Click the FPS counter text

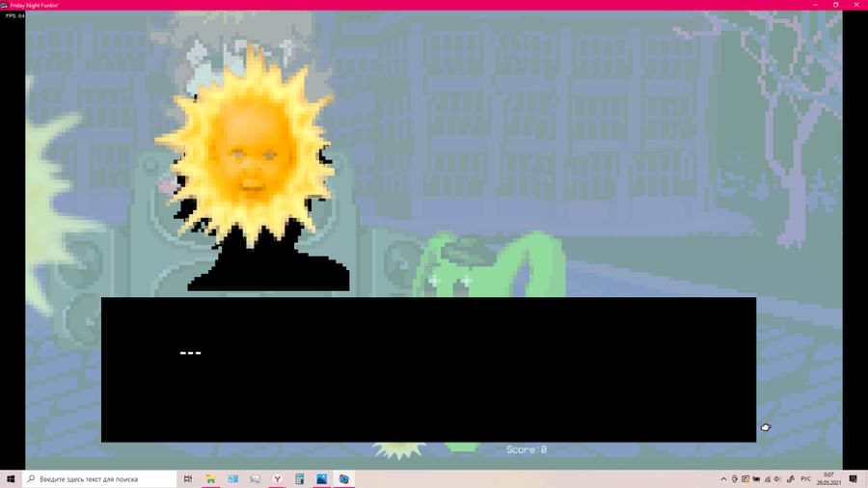click(14, 16)
